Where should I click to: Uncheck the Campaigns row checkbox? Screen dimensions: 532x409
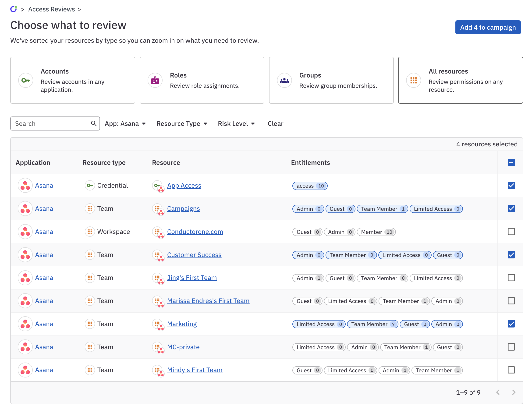click(x=511, y=209)
